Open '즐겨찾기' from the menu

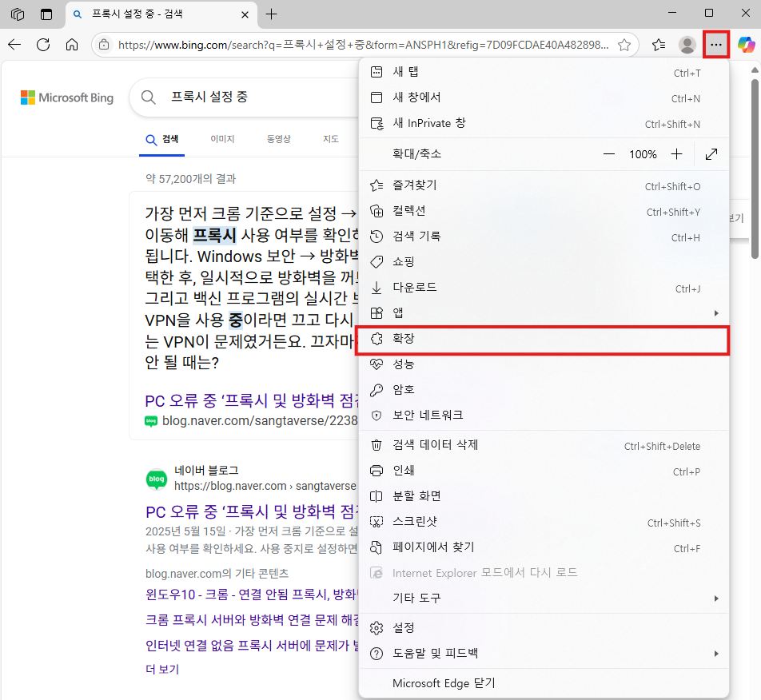[544, 186]
